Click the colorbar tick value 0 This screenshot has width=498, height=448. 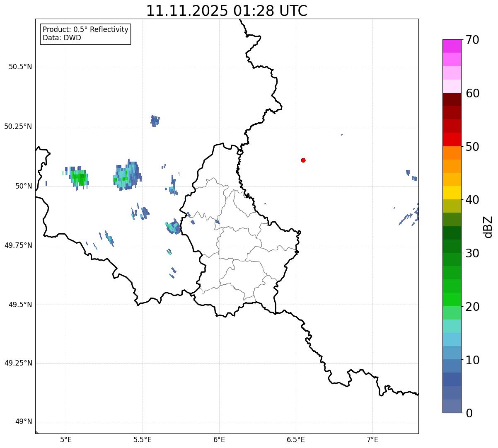[x=469, y=413]
